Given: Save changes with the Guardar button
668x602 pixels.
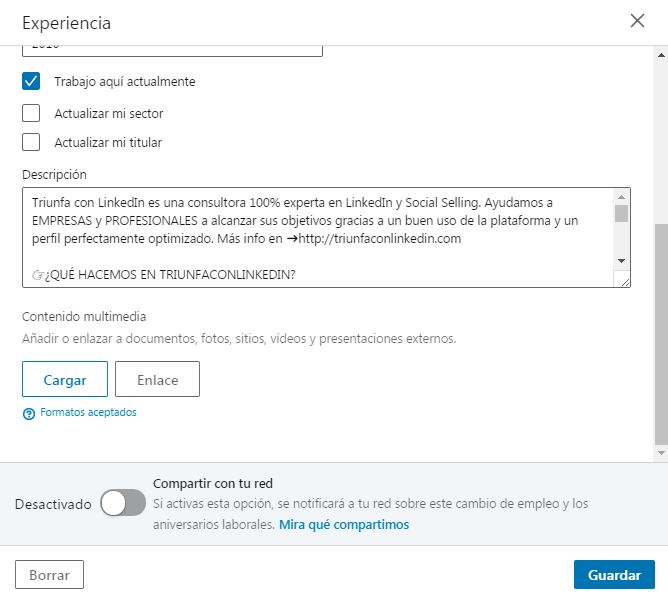Looking at the screenshot, I should [x=614, y=575].
